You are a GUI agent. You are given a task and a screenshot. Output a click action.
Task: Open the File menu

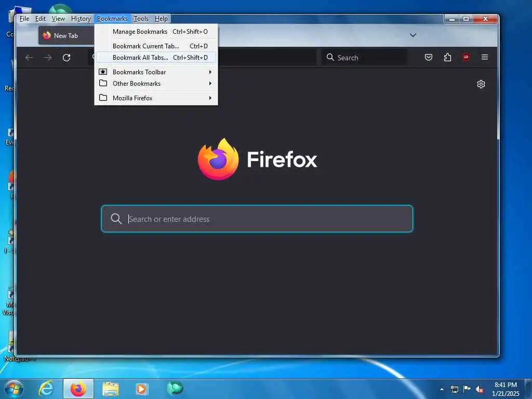pyautogui.click(x=24, y=19)
